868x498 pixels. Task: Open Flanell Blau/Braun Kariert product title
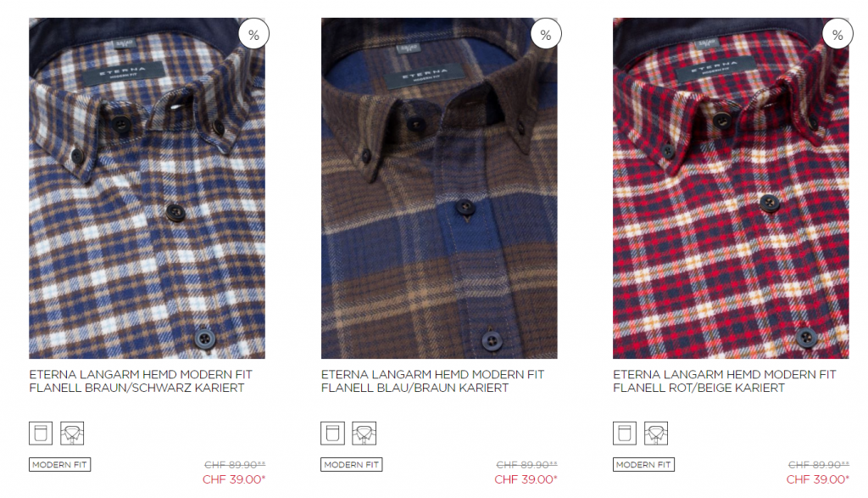(x=432, y=381)
